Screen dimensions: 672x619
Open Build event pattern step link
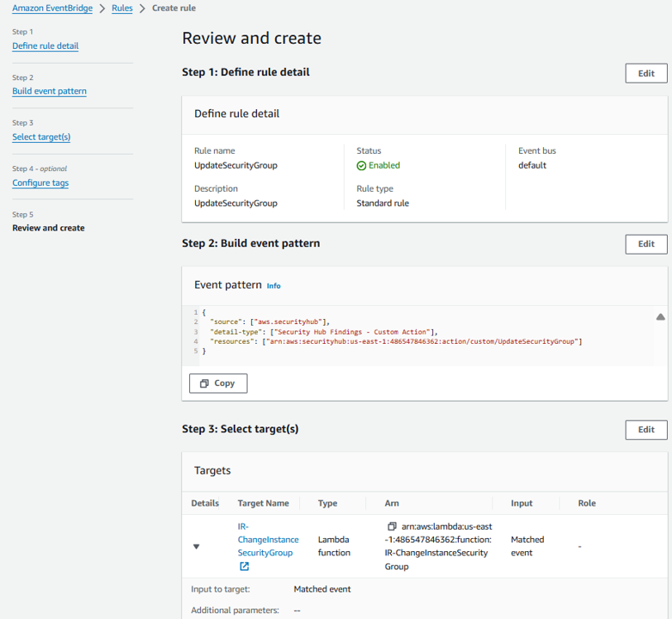point(49,91)
